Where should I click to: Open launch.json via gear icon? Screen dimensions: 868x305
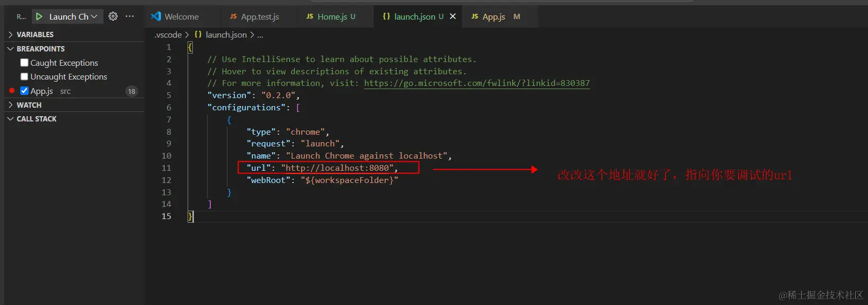113,16
